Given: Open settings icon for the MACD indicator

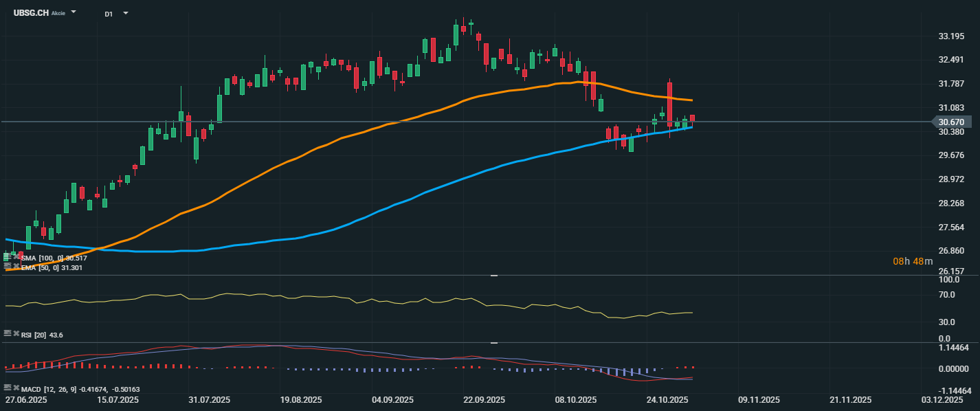Looking at the screenshot, I should click(8, 388).
